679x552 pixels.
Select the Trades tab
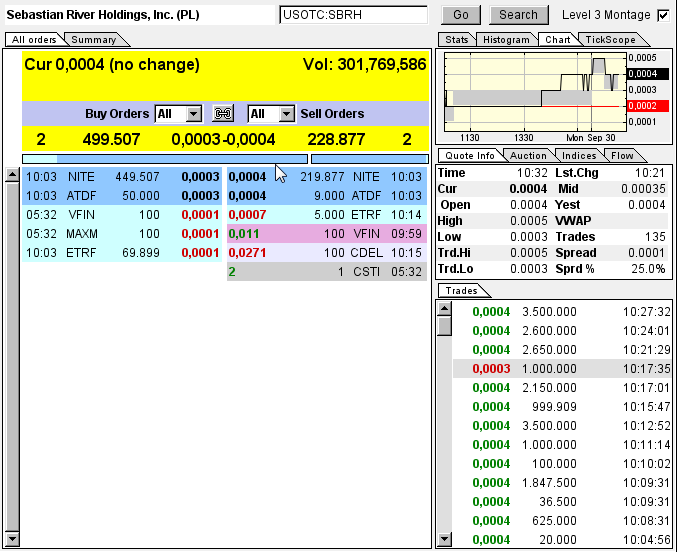(462, 291)
